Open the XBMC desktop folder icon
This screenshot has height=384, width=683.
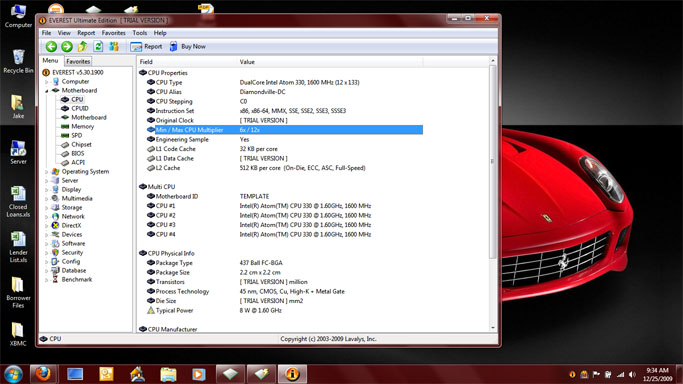(x=18, y=334)
